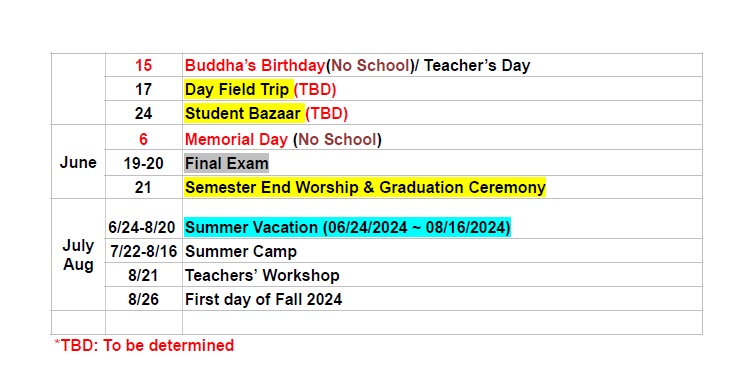
Task: Click Teacher's Day text in first row
Action: [477, 65]
